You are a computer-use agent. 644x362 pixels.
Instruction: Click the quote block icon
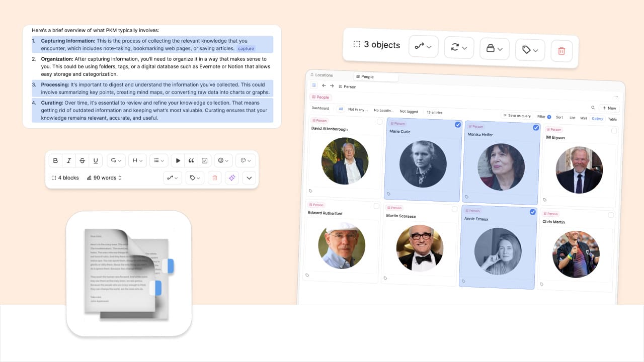coord(191,160)
